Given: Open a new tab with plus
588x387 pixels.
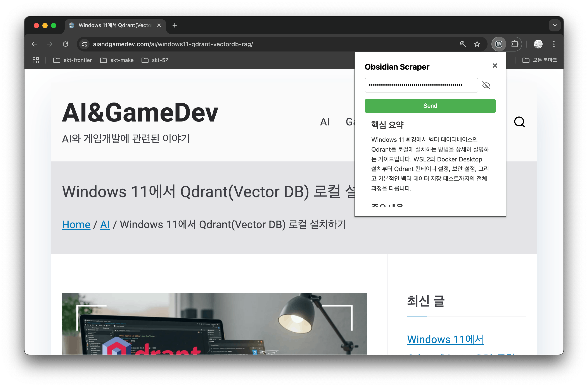Looking at the screenshot, I should tap(175, 26).
